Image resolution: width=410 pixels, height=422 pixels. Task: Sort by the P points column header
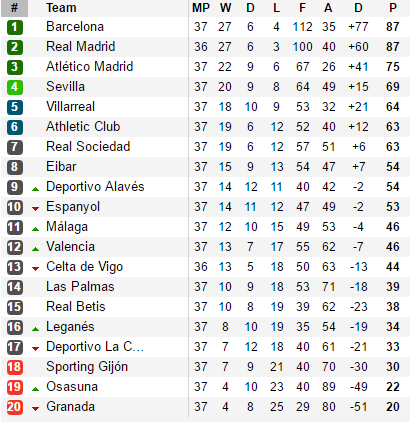pos(393,8)
